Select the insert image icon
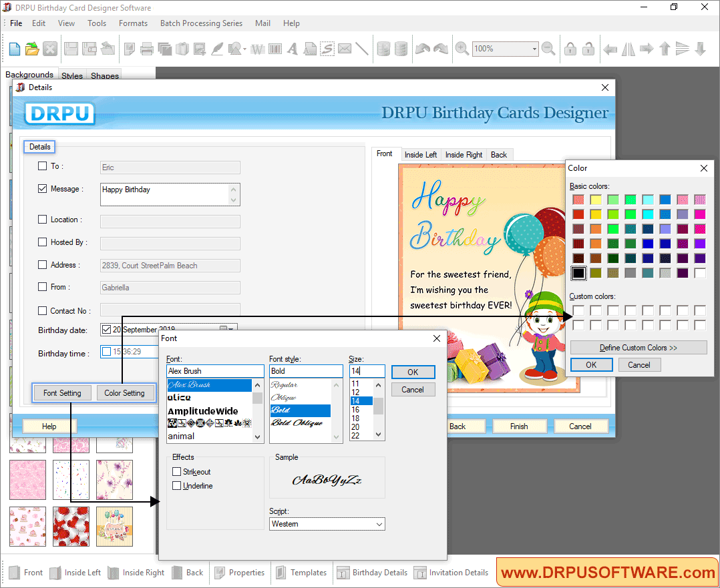 (x=200, y=49)
